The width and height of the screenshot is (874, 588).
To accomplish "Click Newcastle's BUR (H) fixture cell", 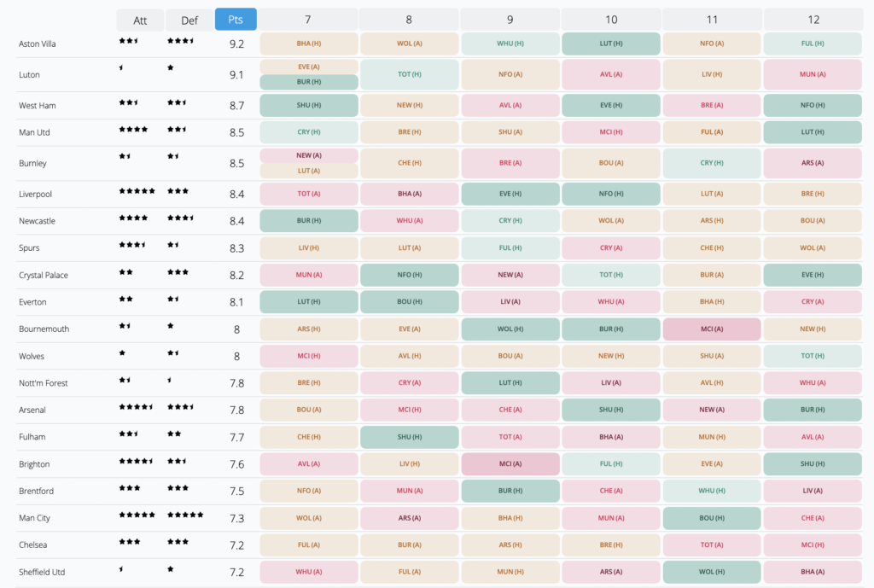I will (x=309, y=221).
